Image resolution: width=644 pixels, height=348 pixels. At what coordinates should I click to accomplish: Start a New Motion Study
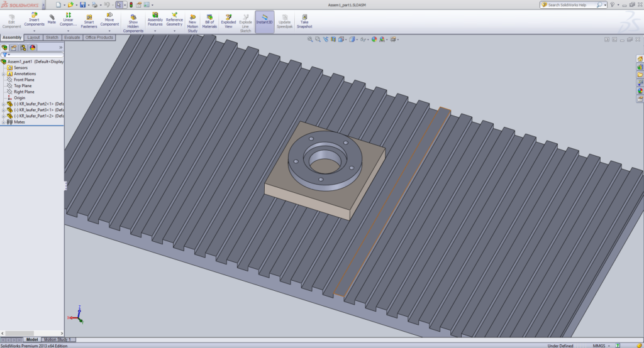(192, 23)
